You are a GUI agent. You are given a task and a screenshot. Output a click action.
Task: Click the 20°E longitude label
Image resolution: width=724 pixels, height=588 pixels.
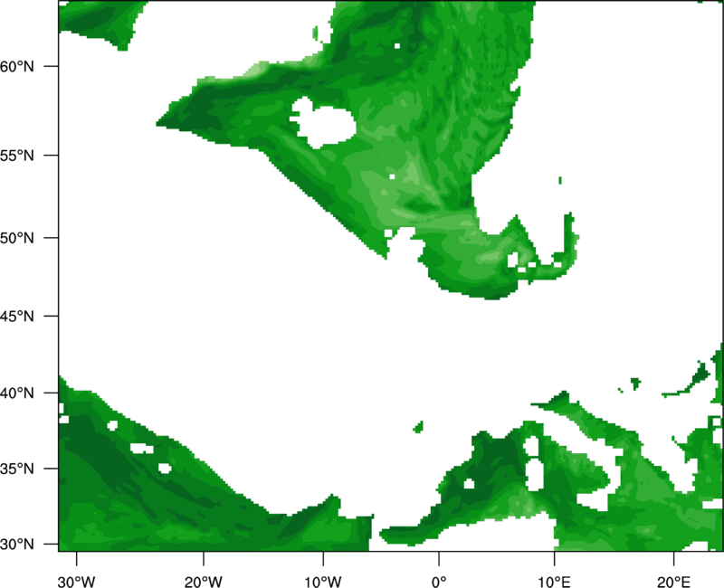(673, 582)
